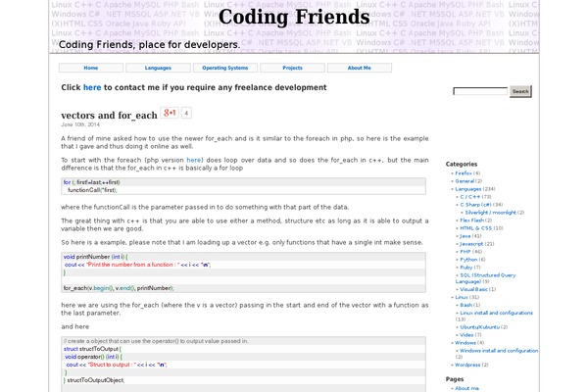
Task: Open the Home menu item
Action: pyautogui.click(x=91, y=69)
